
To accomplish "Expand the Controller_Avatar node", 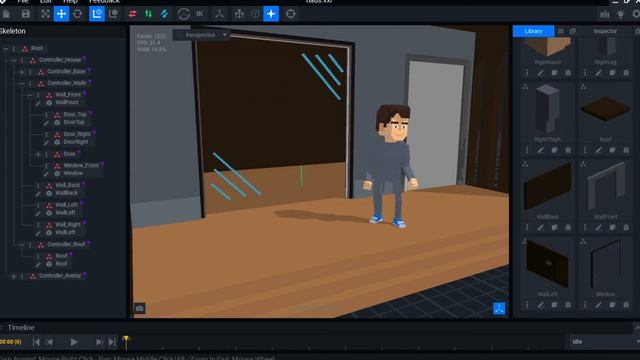I will 13,276.
